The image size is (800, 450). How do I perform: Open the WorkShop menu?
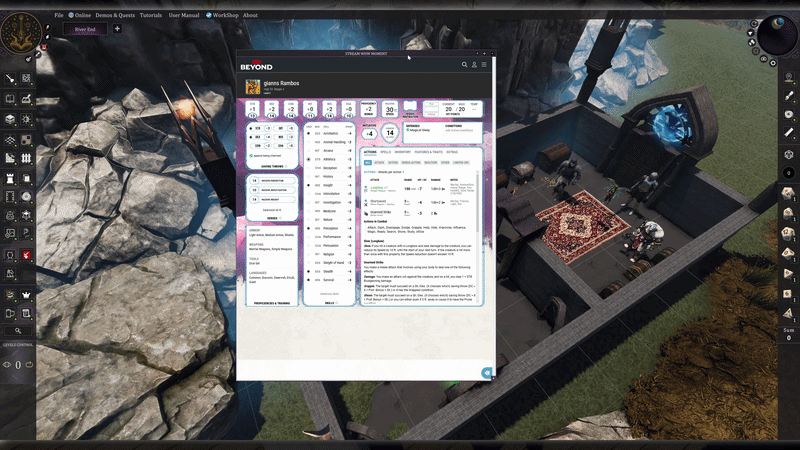point(222,15)
